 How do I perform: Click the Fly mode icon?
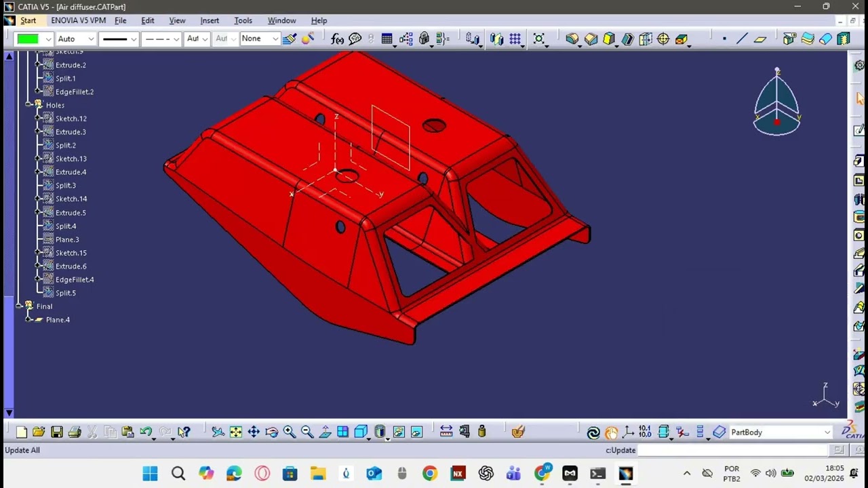tap(218, 432)
